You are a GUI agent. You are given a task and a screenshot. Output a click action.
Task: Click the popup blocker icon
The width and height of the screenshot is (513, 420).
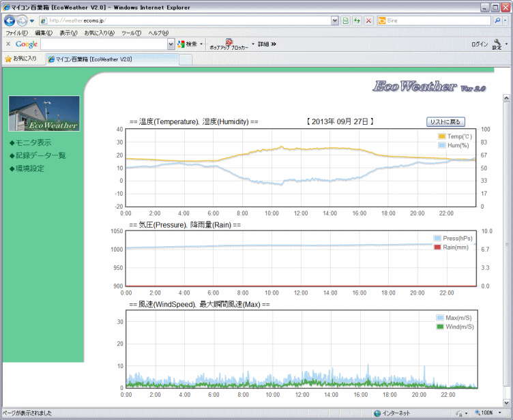coord(229,42)
